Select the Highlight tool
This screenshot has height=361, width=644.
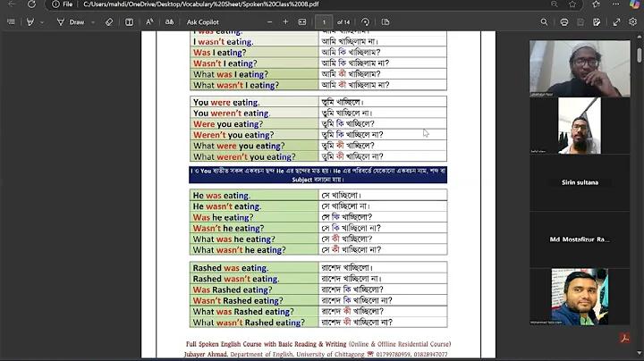click(x=30, y=22)
